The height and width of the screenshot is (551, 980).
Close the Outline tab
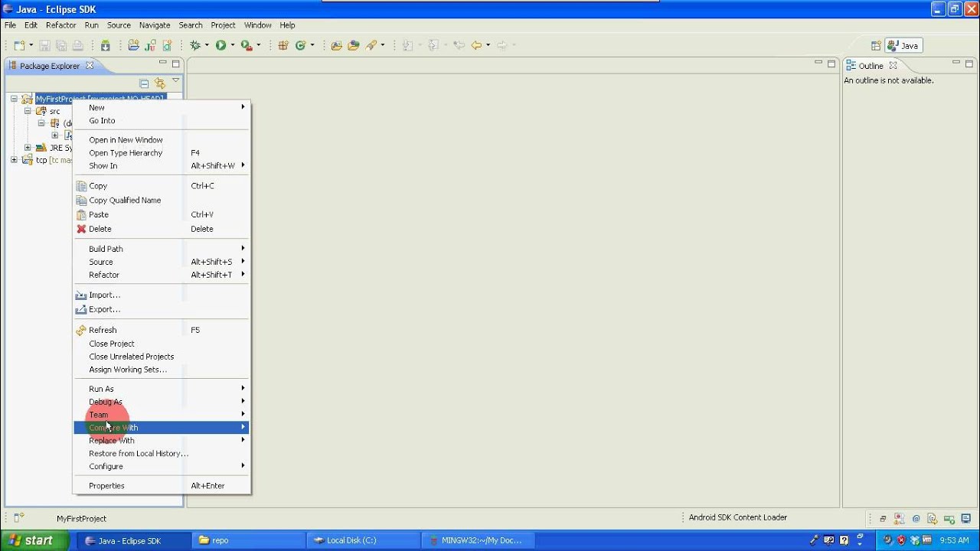893,66
